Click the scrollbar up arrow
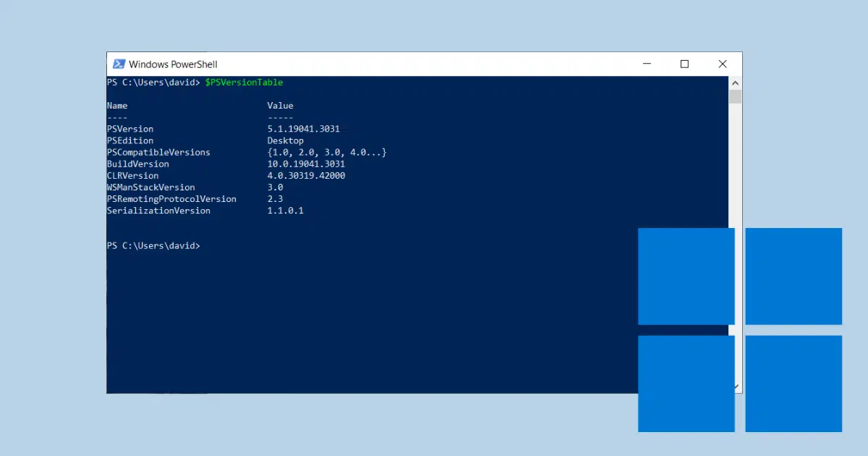 [736, 83]
